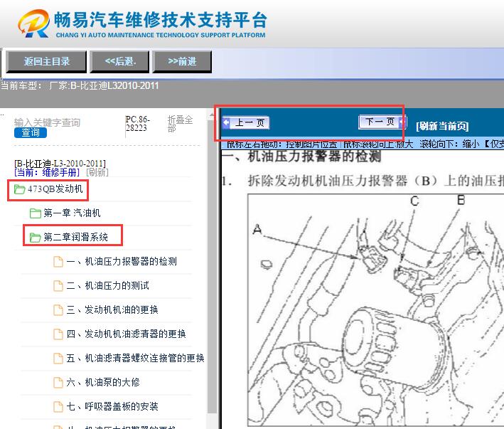Open 一、机油压力报警器的检测 section
504x429 pixels.
click(x=122, y=261)
